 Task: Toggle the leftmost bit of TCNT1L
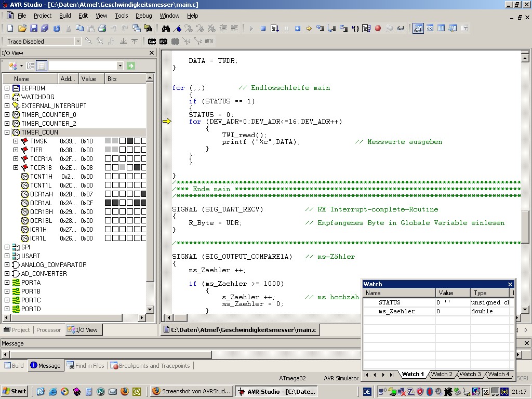tap(108, 185)
